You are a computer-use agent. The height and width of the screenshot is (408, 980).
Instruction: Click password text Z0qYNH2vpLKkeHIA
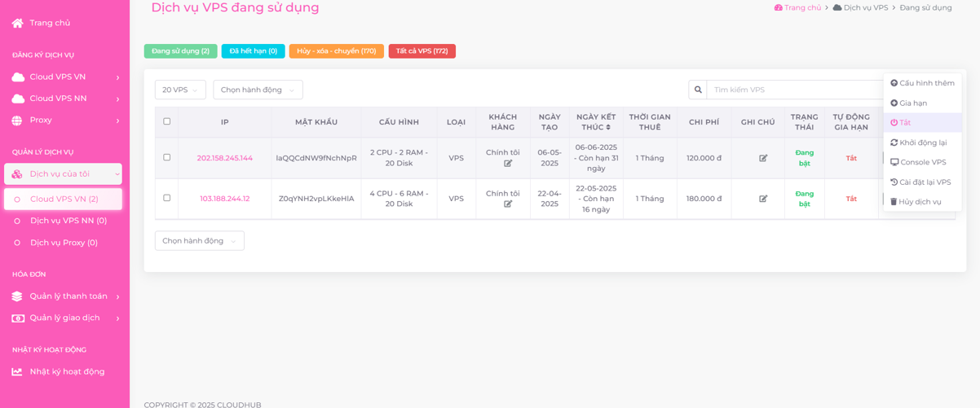pos(316,199)
